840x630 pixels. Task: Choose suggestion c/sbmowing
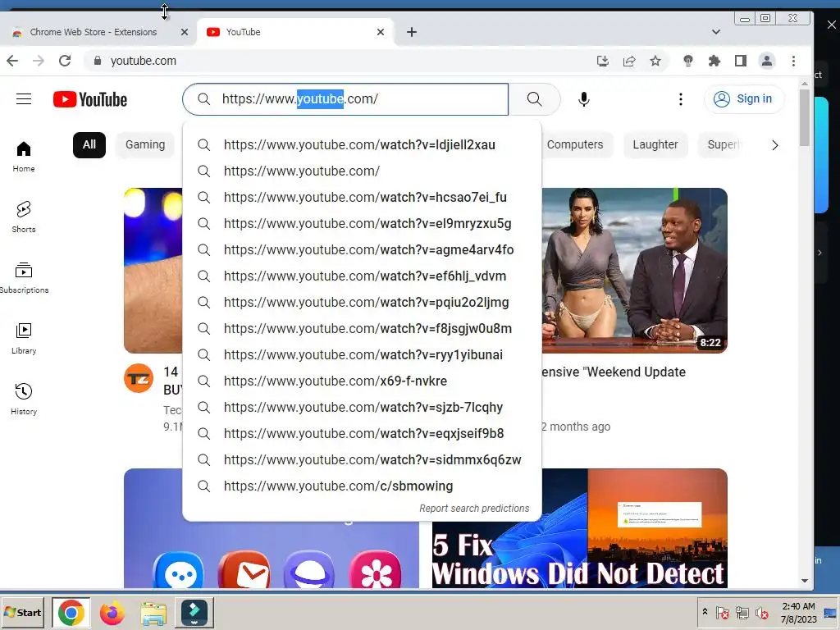pos(362,486)
